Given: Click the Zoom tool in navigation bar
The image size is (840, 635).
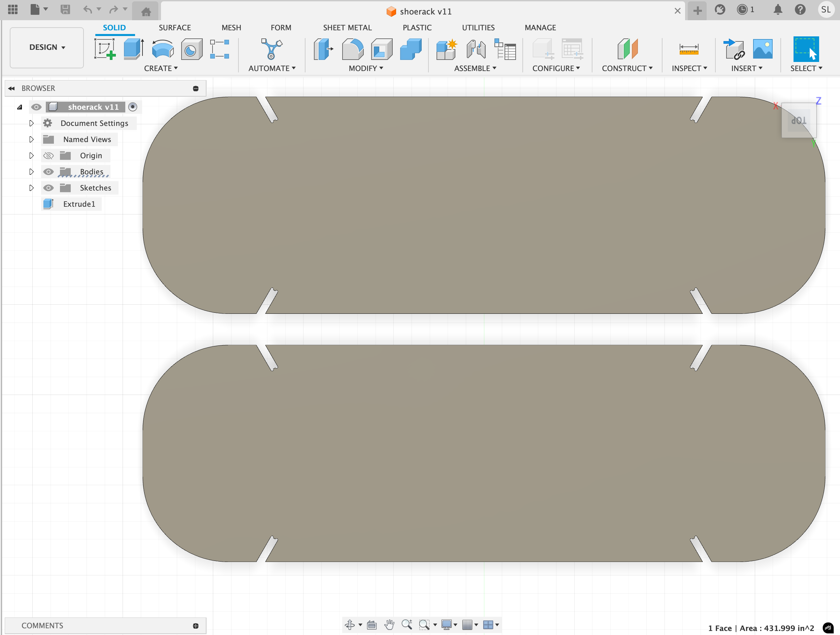Looking at the screenshot, I should tap(407, 624).
